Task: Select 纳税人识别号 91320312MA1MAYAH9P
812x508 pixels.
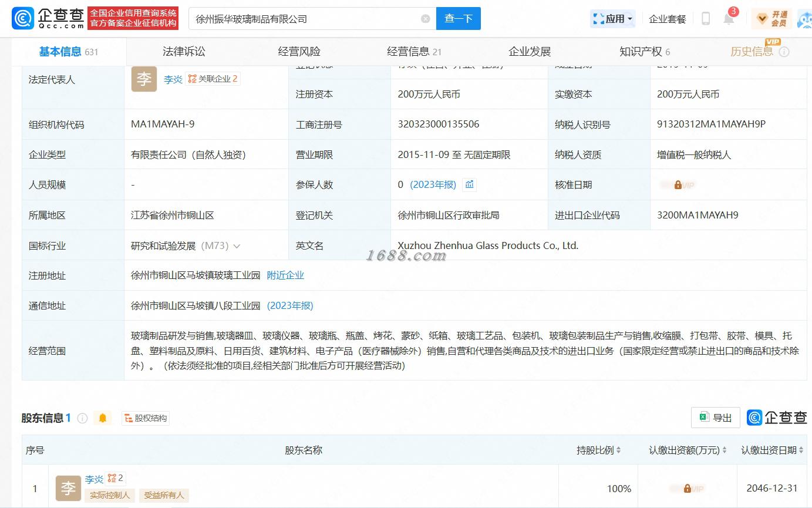Action: click(711, 124)
